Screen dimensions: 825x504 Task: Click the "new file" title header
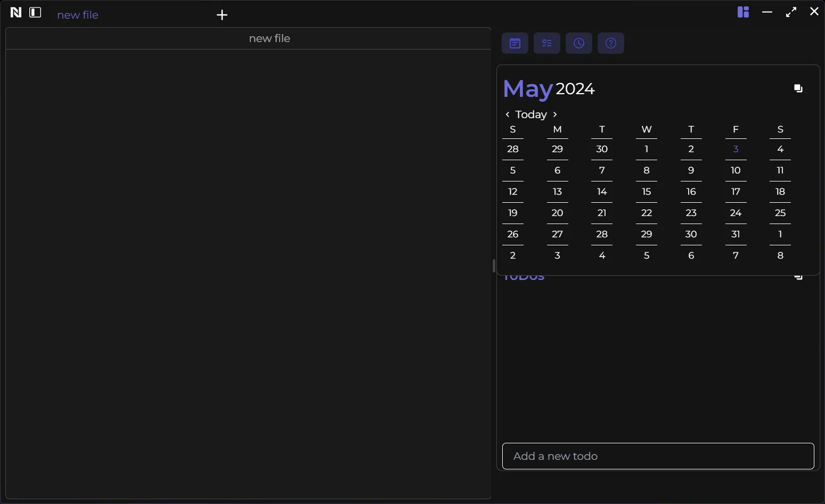click(269, 38)
